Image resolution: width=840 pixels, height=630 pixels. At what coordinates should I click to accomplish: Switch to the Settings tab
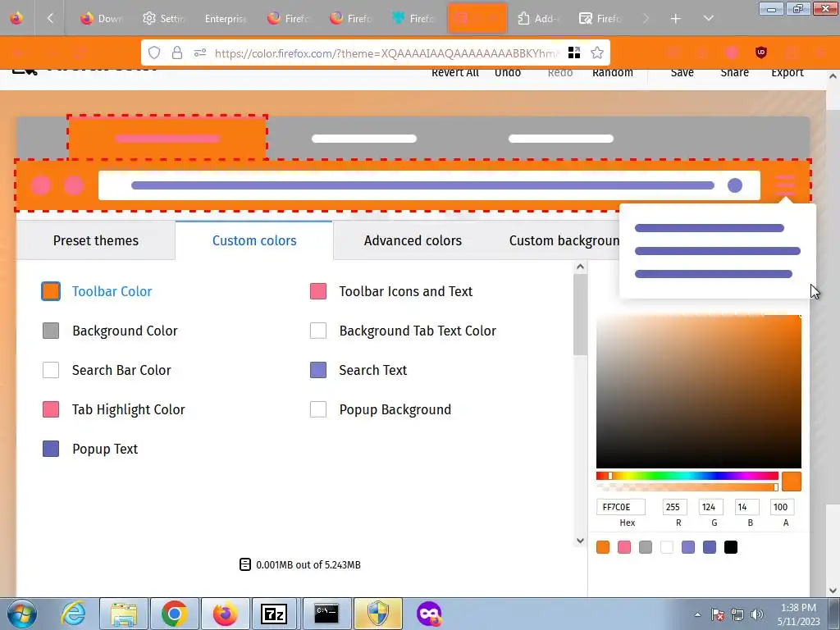click(163, 19)
